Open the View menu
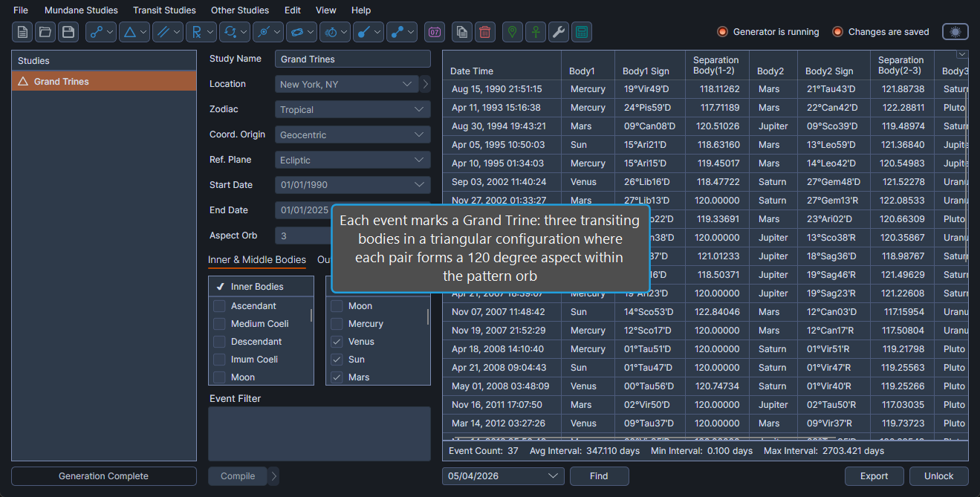The width and height of the screenshot is (980, 497). (x=325, y=10)
